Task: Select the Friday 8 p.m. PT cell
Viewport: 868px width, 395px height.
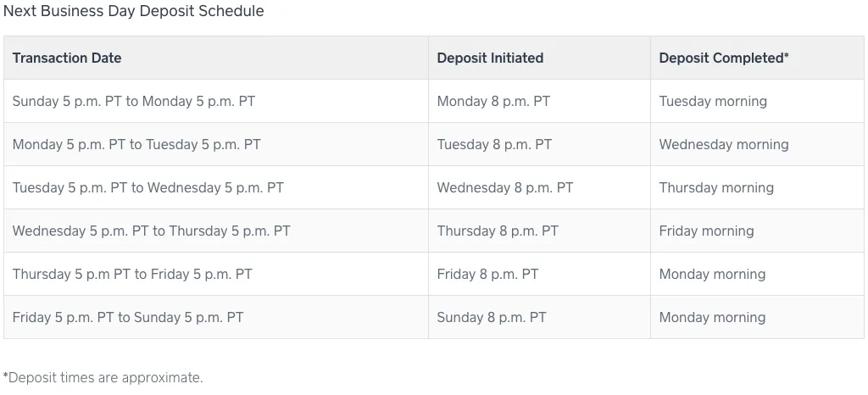Action: pyautogui.click(x=539, y=274)
